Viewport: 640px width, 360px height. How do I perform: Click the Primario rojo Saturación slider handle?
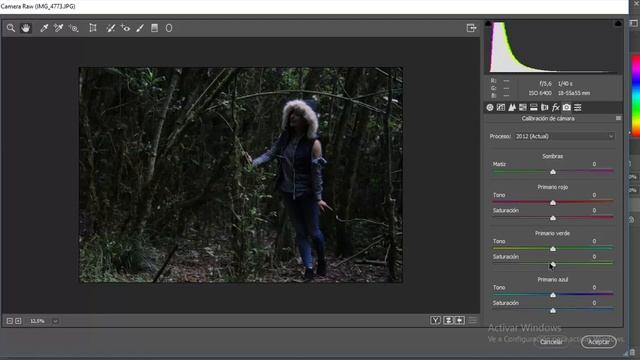coord(553,218)
